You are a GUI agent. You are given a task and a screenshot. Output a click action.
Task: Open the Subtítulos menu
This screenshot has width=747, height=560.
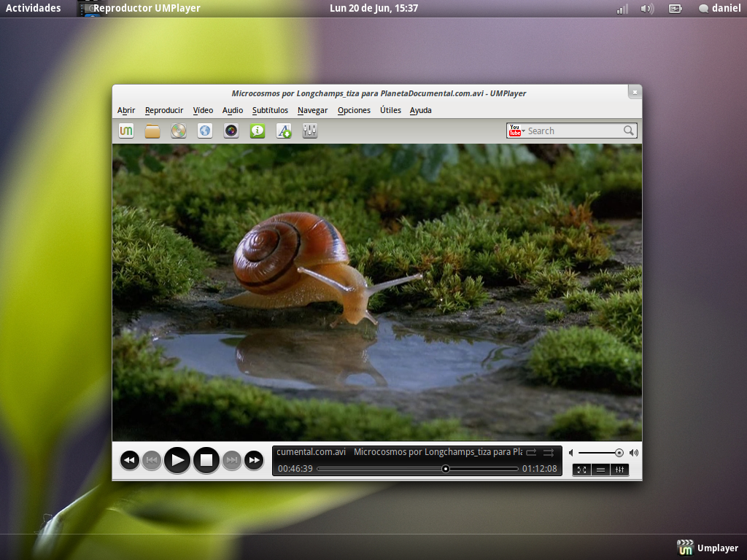coord(270,111)
